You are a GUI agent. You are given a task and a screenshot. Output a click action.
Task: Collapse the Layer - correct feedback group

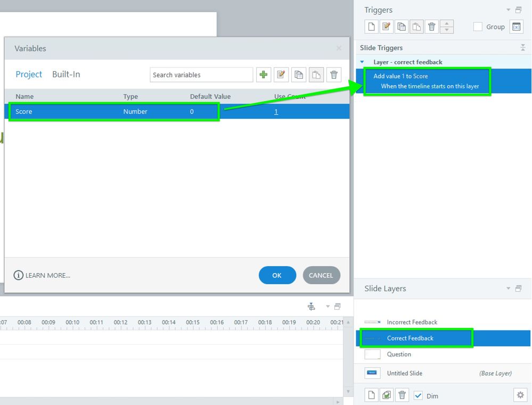[362, 62]
